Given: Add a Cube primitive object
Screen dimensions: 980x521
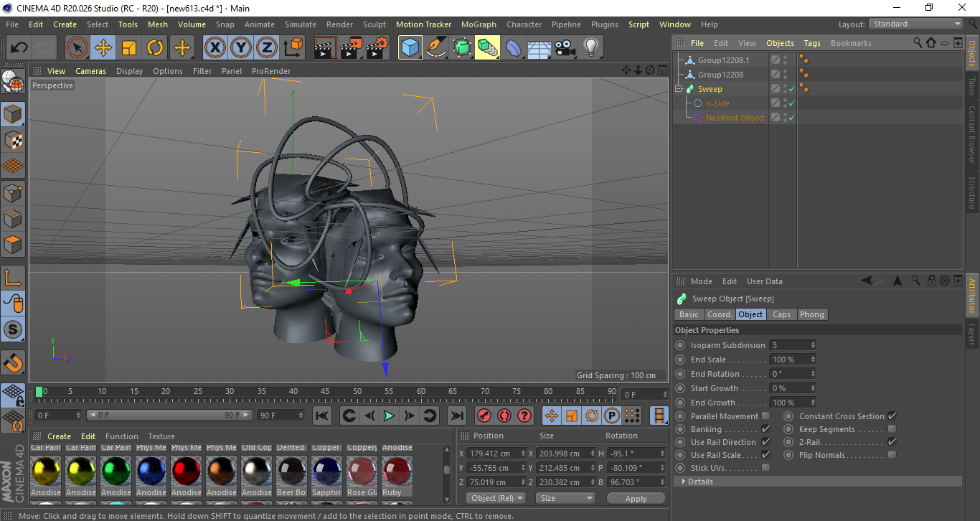Looking at the screenshot, I should (410, 48).
